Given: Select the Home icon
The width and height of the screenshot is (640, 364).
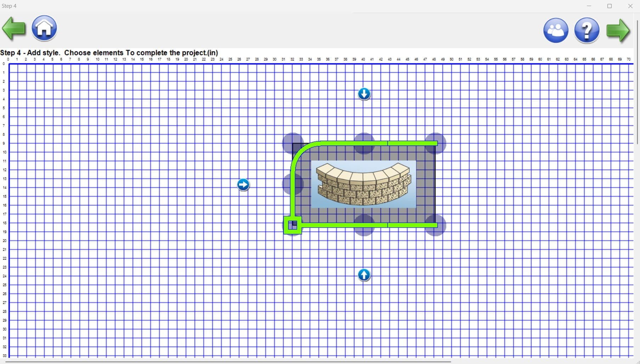Looking at the screenshot, I should tap(44, 28).
